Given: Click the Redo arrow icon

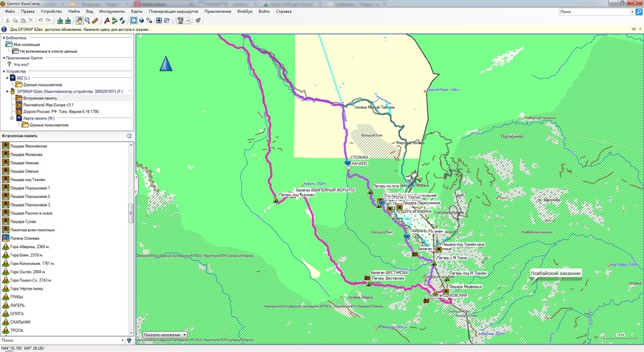Looking at the screenshot, I should pos(48,21).
